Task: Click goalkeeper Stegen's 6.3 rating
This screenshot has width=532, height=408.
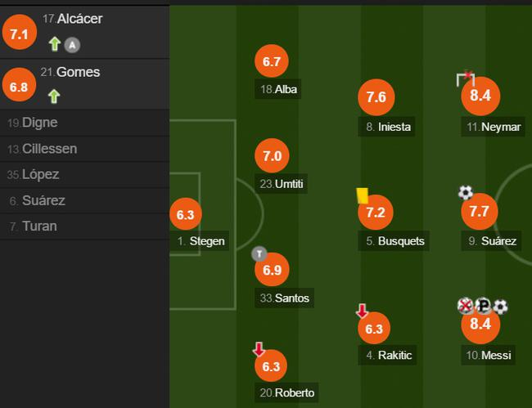Action: pos(185,215)
